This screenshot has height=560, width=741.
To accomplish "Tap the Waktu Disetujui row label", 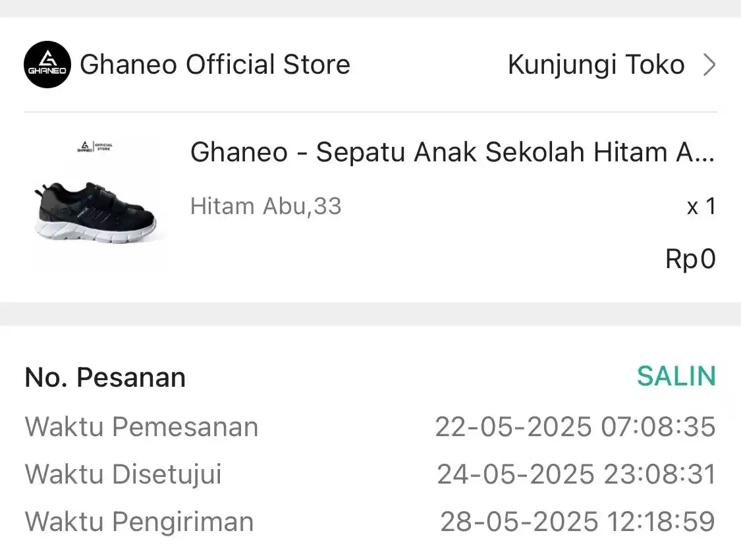I will pyautogui.click(x=123, y=474).
